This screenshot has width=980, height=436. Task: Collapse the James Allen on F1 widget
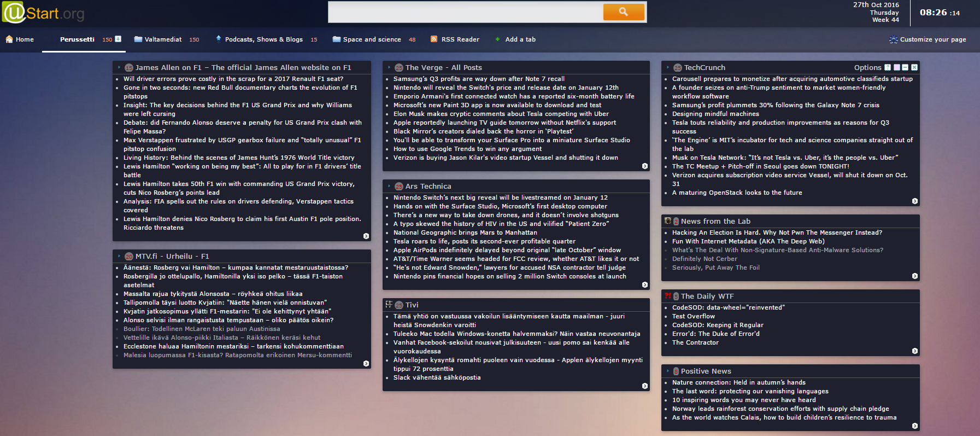(x=119, y=67)
